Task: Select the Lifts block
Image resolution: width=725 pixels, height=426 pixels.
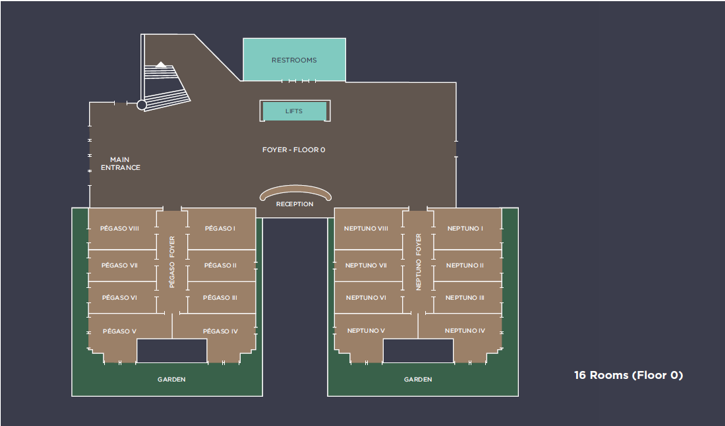Action: coord(294,111)
